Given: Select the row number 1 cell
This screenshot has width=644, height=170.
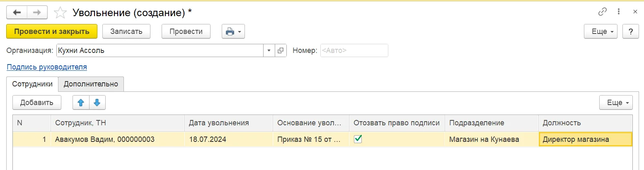Looking at the screenshot, I should 31,139.
